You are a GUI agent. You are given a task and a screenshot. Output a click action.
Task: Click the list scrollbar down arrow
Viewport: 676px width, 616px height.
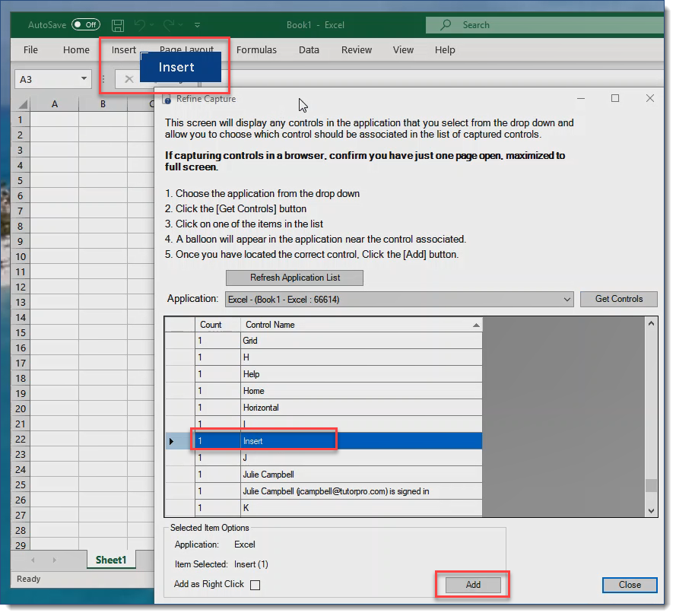pos(651,511)
